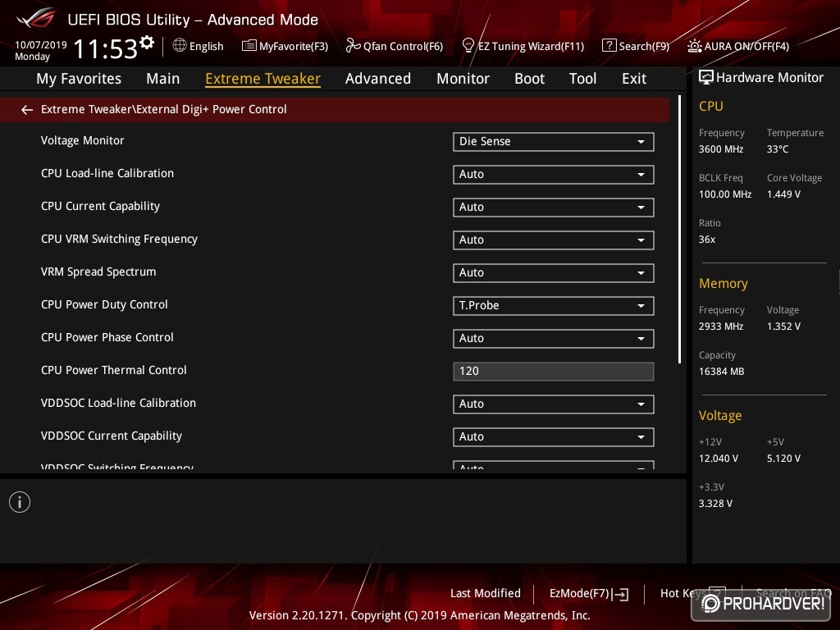Open VDDSOC Current Capability dropdown
Image resolution: width=840 pixels, height=630 pixels.
[554, 436]
